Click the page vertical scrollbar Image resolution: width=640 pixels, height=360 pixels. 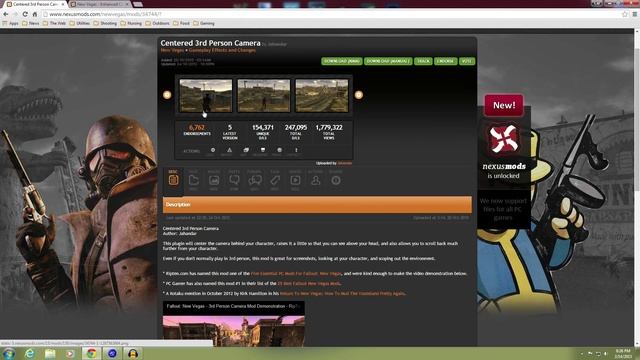point(636,188)
